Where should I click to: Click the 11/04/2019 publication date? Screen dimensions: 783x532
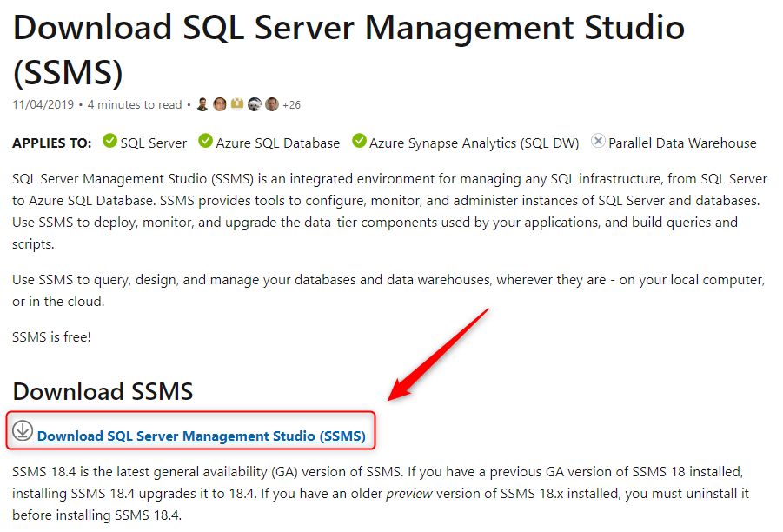[43, 105]
